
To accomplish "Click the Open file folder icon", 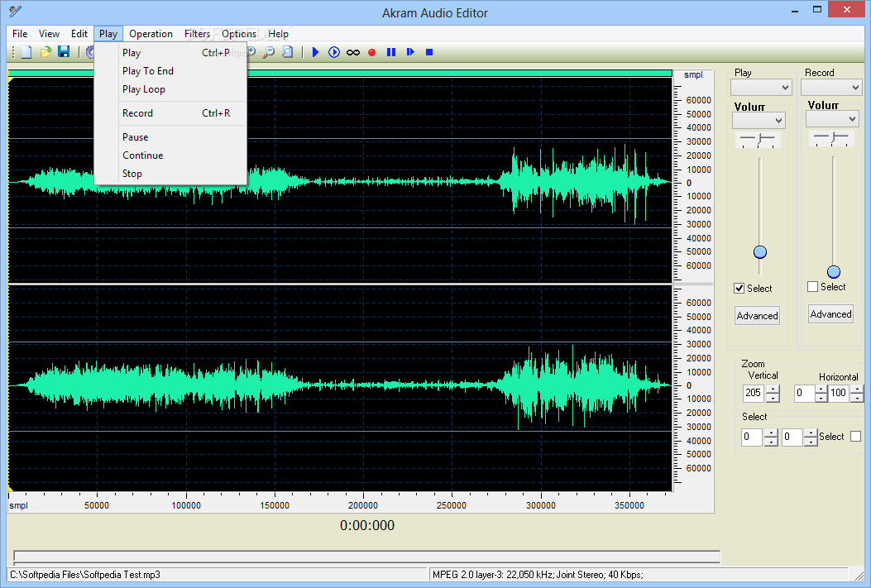I will pyautogui.click(x=45, y=52).
